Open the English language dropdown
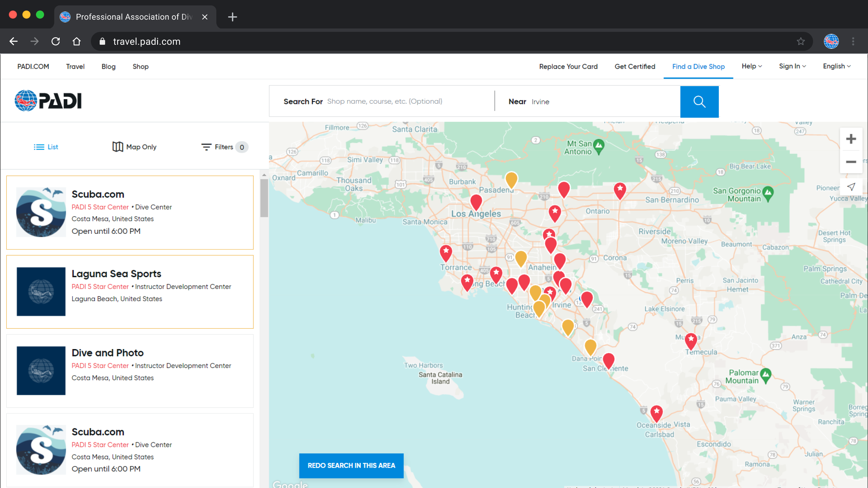This screenshot has height=488, width=868. tap(836, 66)
